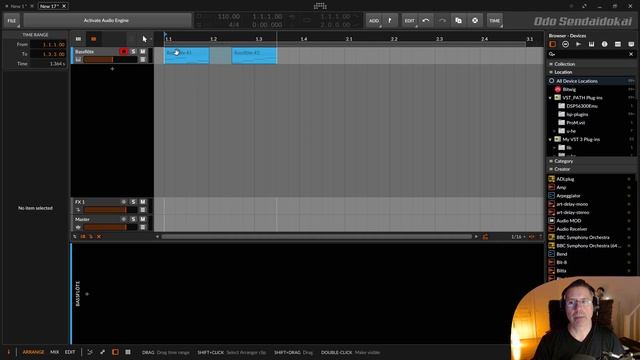
Task: Solo the Bassflöte track
Action: click(x=133, y=51)
